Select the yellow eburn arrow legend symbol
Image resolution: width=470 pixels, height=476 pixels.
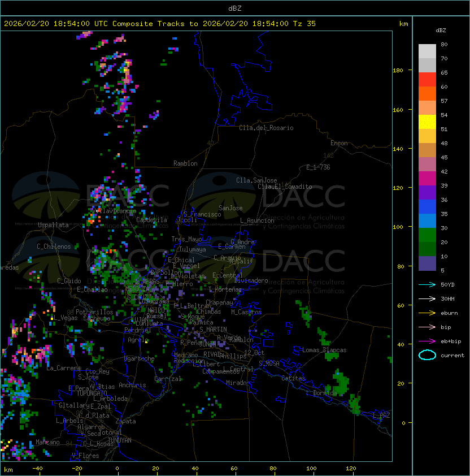pyautogui.click(x=427, y=313)
